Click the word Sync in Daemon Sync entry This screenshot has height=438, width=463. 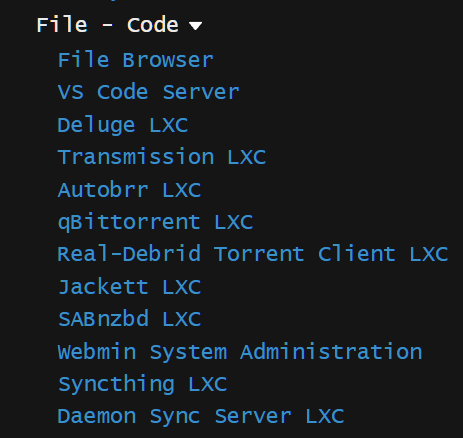coord(175,417)
